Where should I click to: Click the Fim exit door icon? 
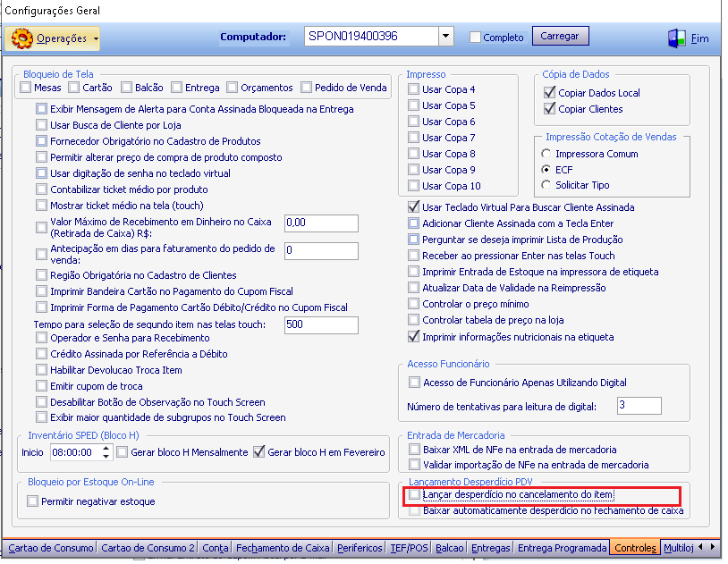tap(676, 38)
